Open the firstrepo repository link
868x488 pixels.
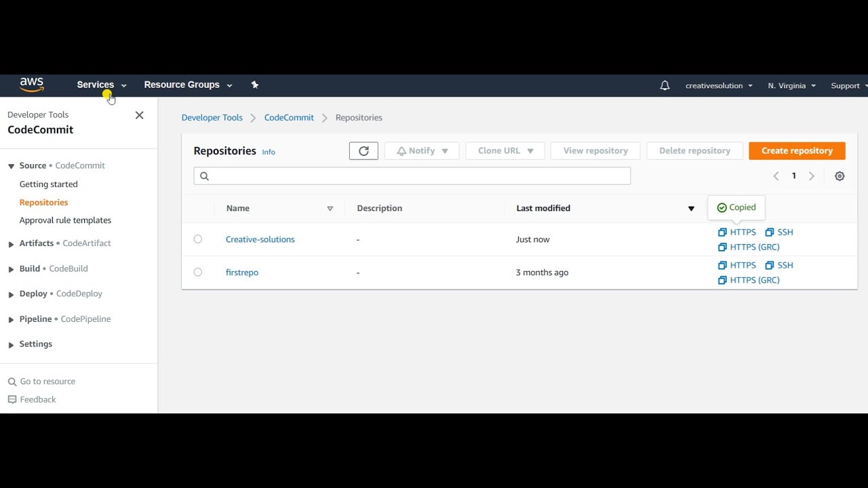click(x=242, y=272)
